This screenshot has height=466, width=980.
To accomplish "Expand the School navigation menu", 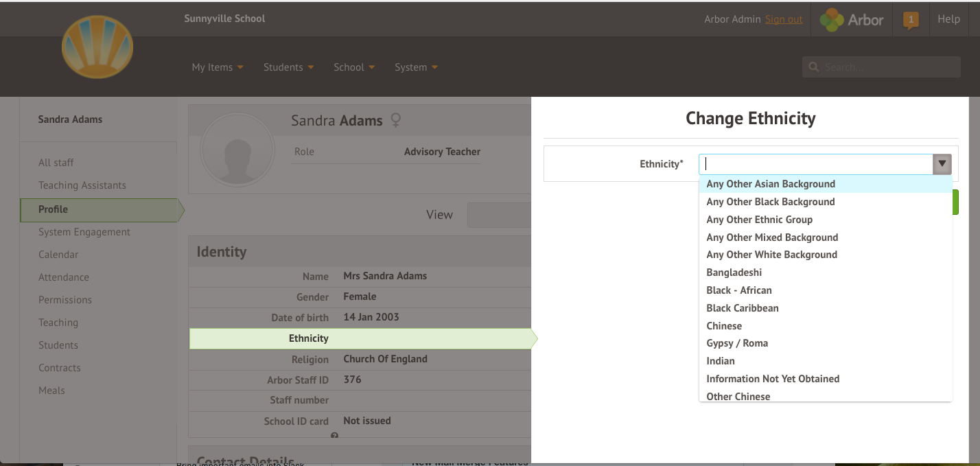I will [x=353, y=67].
